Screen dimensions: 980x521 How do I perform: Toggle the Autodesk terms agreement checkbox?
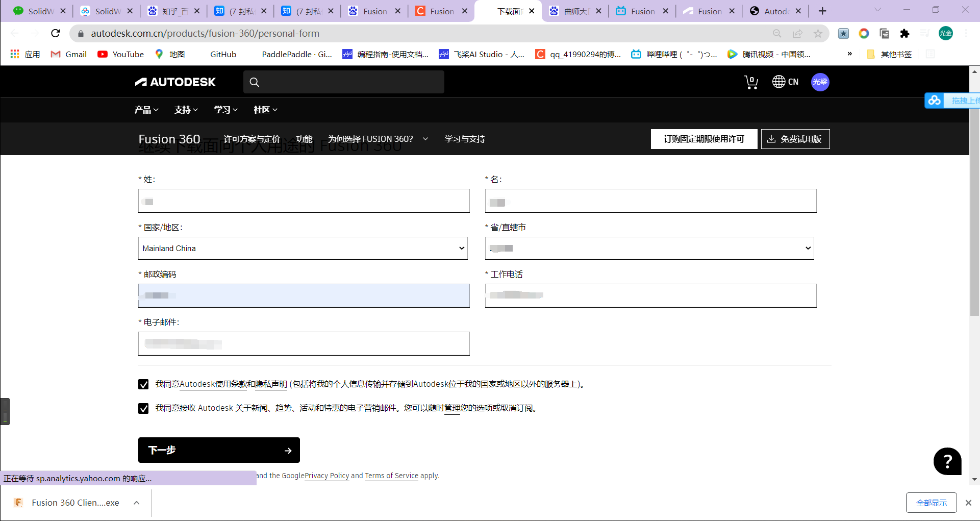click(x=143, y=384)
